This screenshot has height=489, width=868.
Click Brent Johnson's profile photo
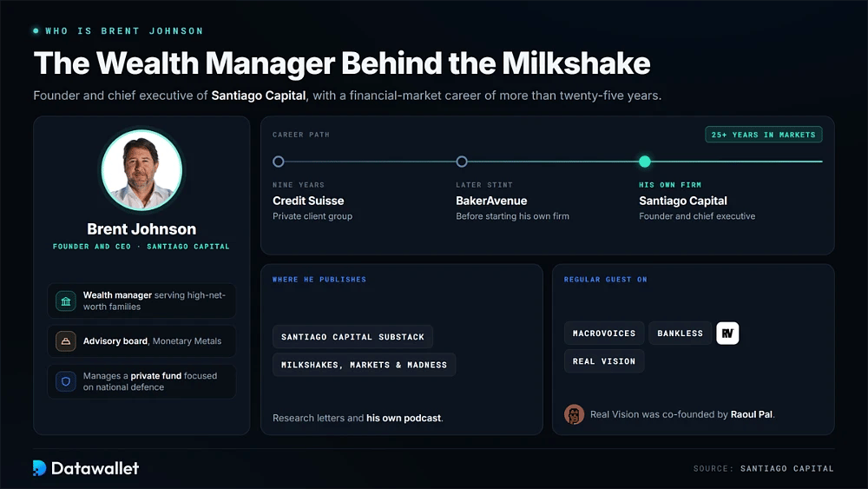point(141,170)
